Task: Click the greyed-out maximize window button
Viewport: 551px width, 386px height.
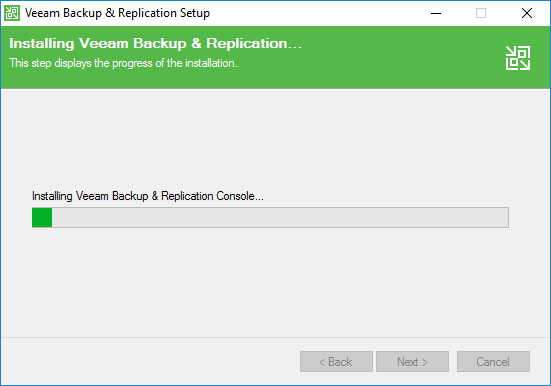Action: pyautogui.click(x=481, y=13)
